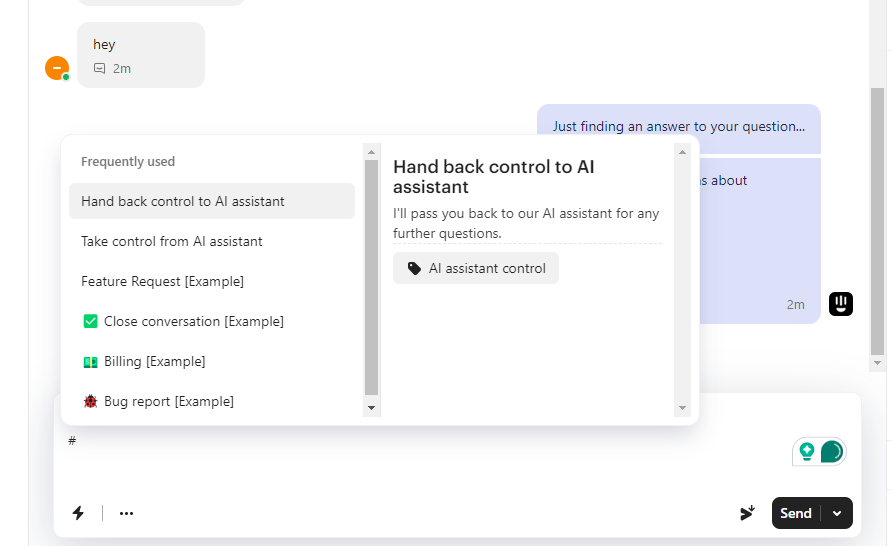Image resolution: width=892 pixels, height=546 pixels.
Task: Select Hand back control to AI assistant macro
Action: click(183, 201)
